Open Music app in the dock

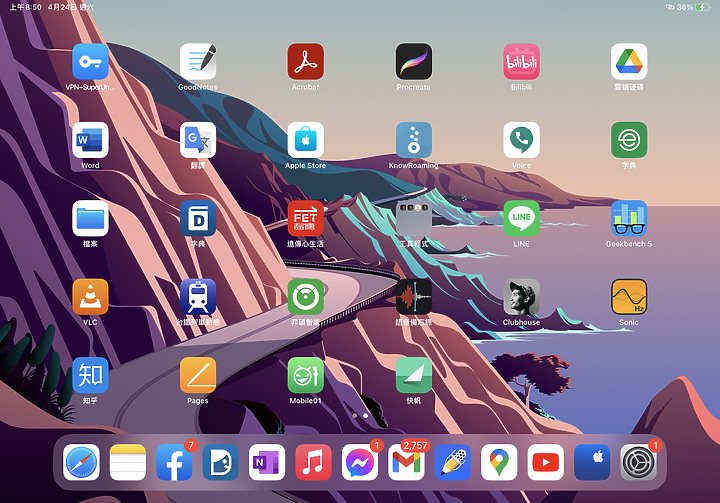313,462
